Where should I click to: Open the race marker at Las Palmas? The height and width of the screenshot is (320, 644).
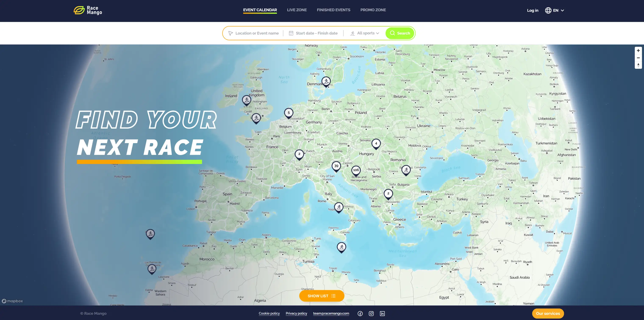[152, 269]
